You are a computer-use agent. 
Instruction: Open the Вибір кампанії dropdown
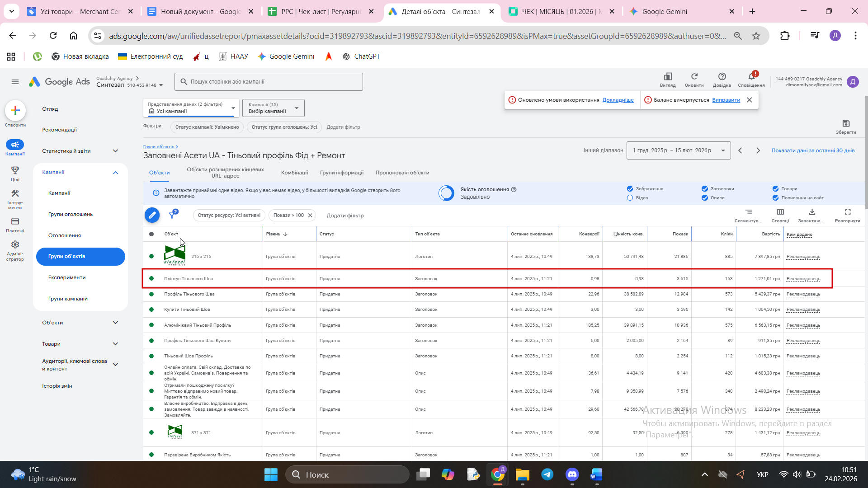(x=273, y=108)
